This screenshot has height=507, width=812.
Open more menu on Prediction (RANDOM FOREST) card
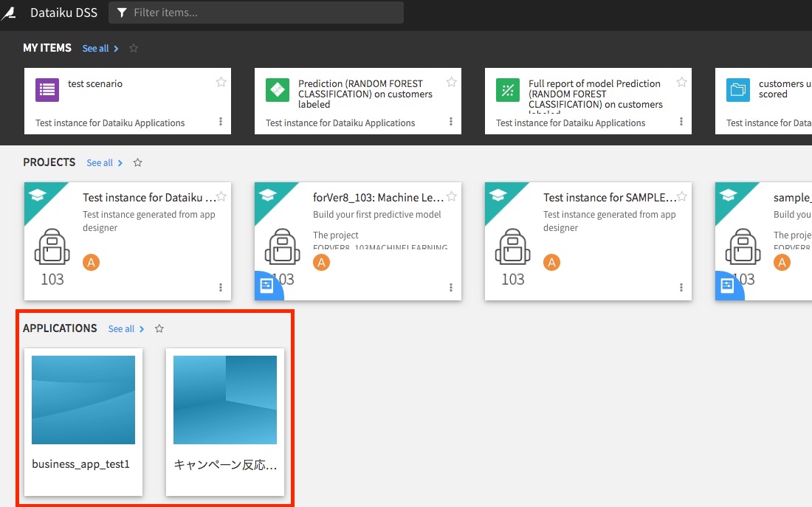pyautogui.click(x=451, y=122)
